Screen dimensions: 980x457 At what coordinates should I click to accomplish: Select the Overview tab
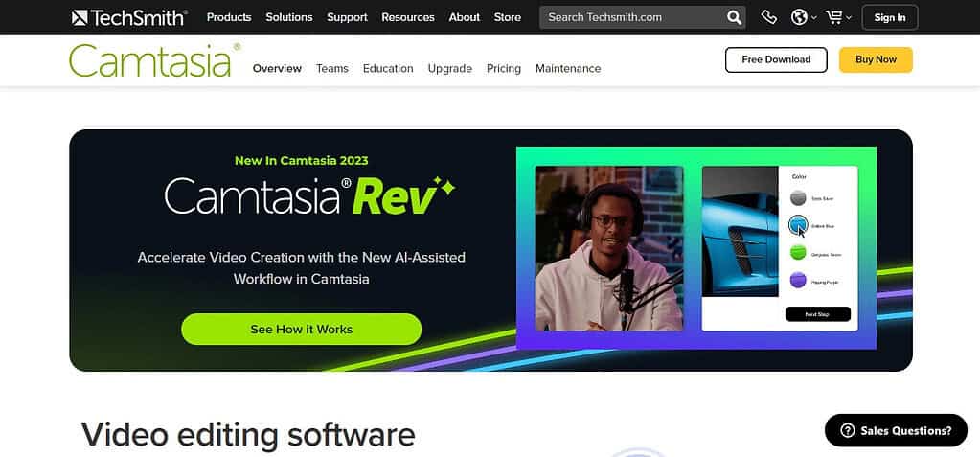(277, 69)
